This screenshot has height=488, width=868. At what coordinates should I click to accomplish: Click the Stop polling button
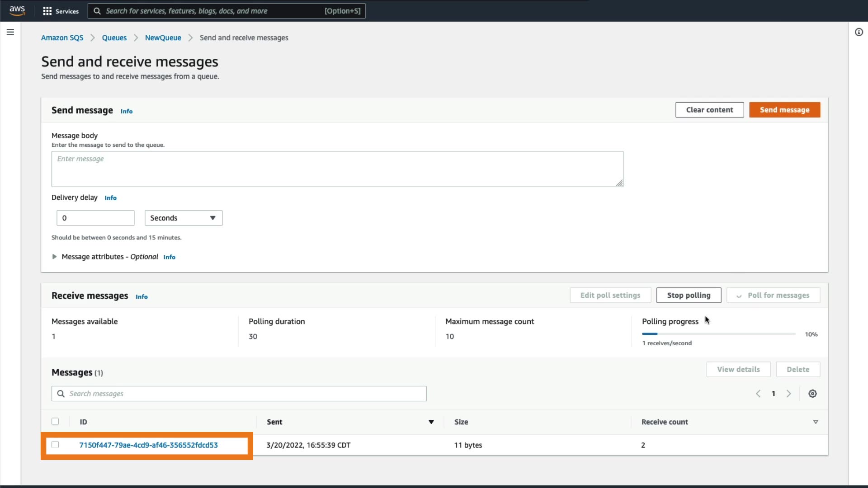point(688,295)
